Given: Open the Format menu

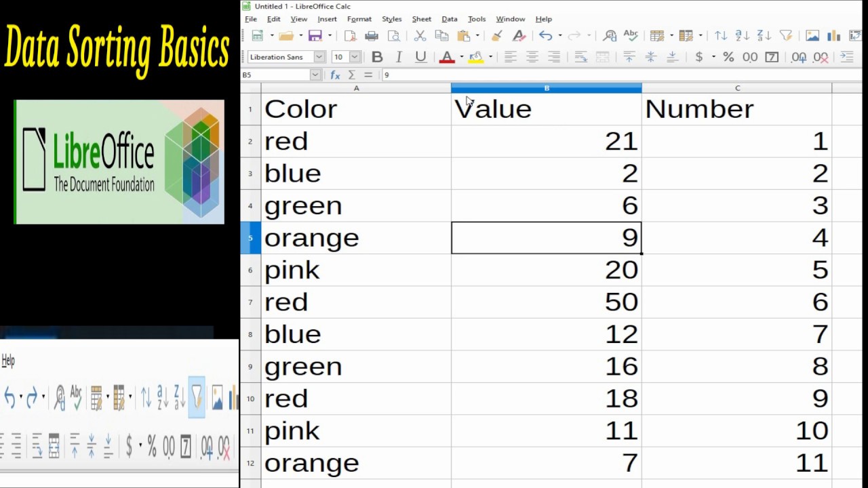Looking at the screenshot, I should click(359, 19).
